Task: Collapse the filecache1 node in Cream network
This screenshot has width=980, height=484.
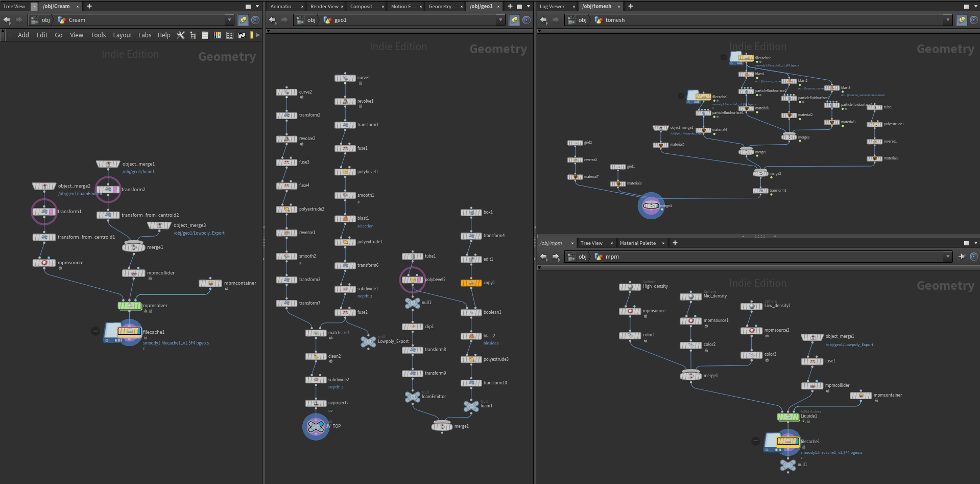Action: [x=95, y=331]
